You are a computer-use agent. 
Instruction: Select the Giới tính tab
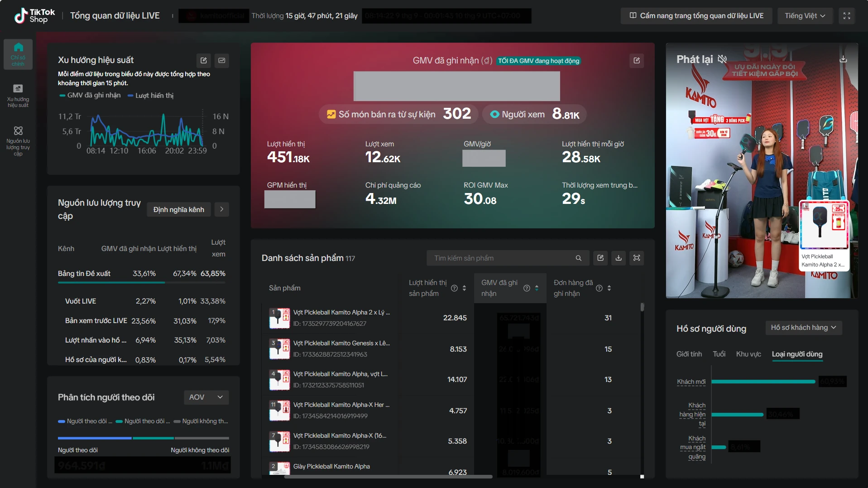(689, 354)
